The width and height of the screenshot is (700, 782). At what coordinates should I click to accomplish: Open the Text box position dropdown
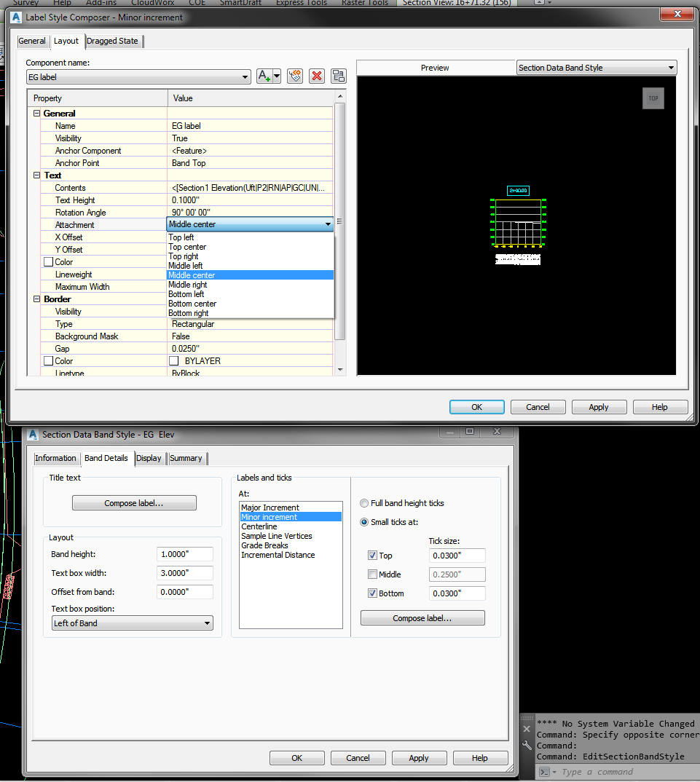(208, 623)
